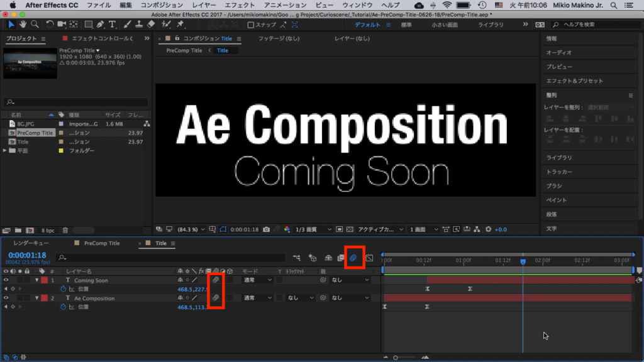Open the 1画面 view layout dropdown
Viewport: 644px width, 362px height.
(424, 229)
